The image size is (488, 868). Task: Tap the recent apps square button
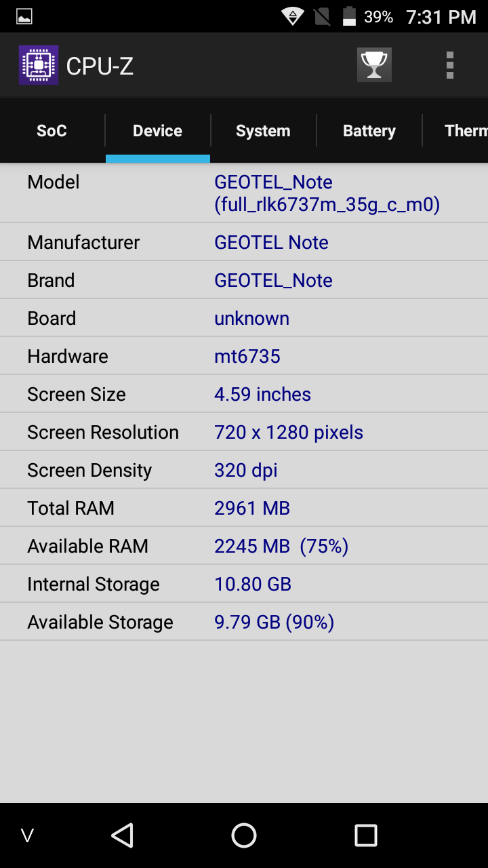click(366, 835)
